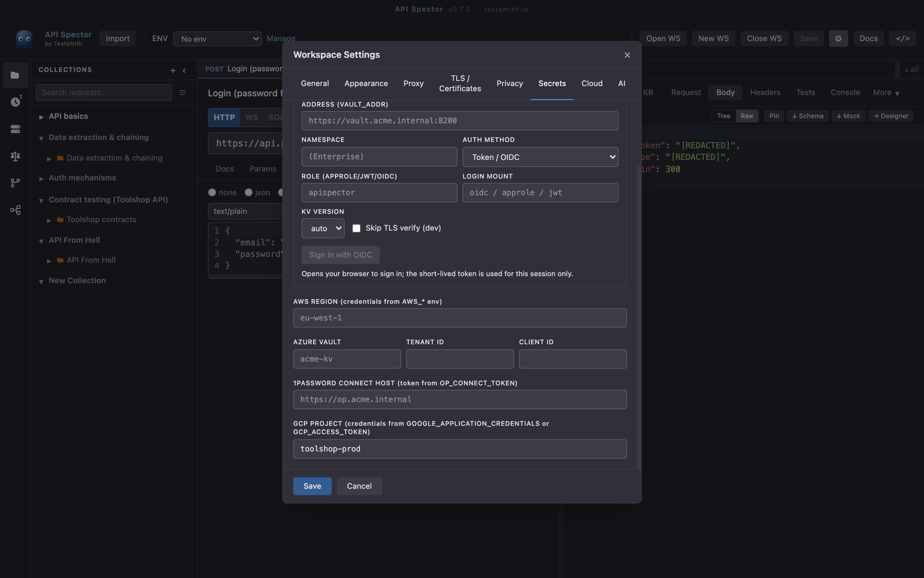Open the collections filter options icon
The height and width of the screenshot is (578, 924).
(x=182, y=92)
